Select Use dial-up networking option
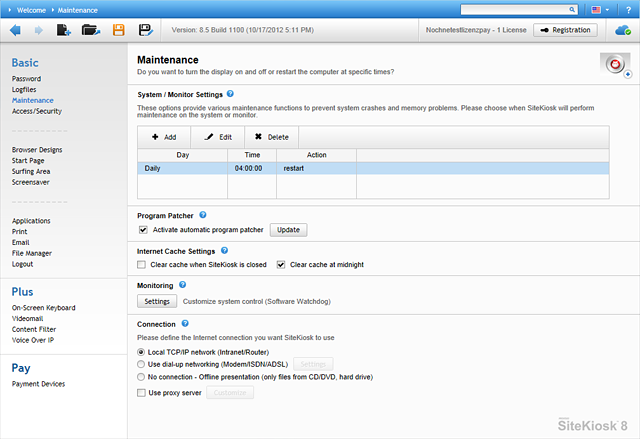The height and width of the screenshot is (439, 640). point(141,365)
